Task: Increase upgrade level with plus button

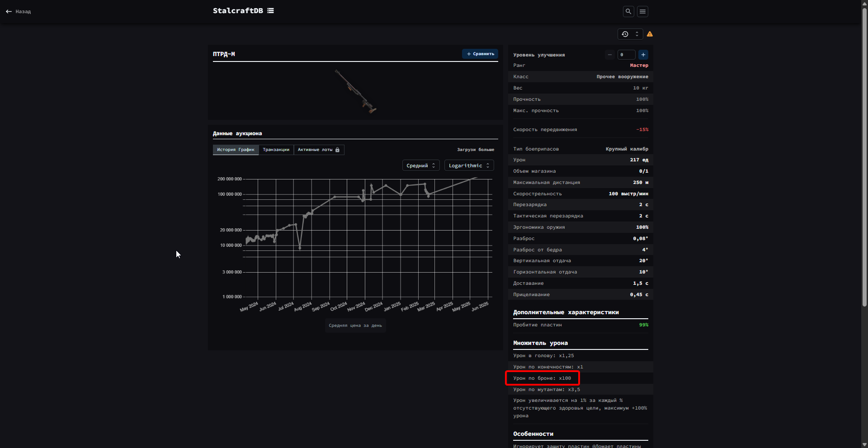Action: [643, 55]
